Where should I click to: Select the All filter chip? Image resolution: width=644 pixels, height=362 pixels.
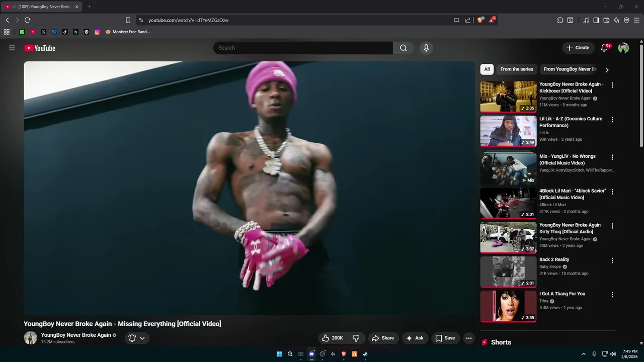click(487, 69)
